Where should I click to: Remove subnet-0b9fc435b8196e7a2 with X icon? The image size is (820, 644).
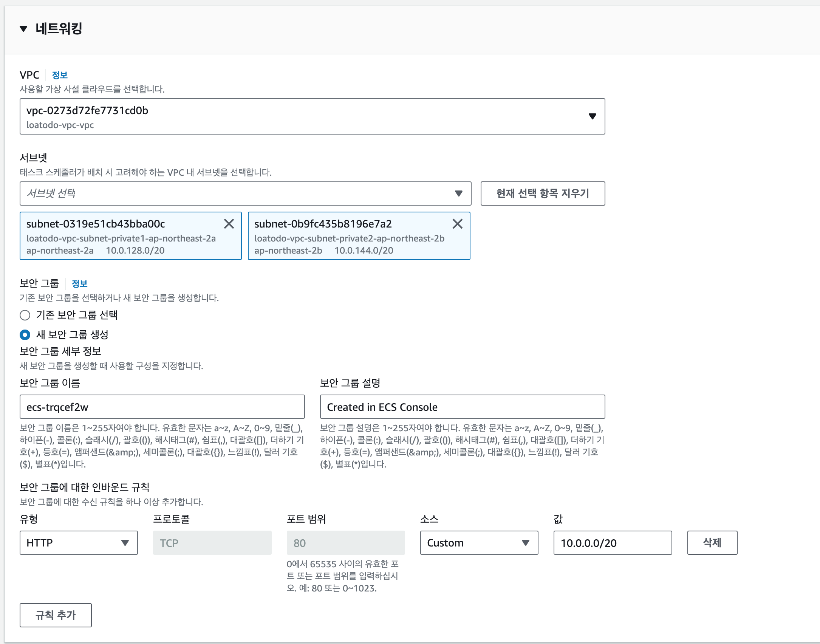pyautogui.click(x=457, y=224)
